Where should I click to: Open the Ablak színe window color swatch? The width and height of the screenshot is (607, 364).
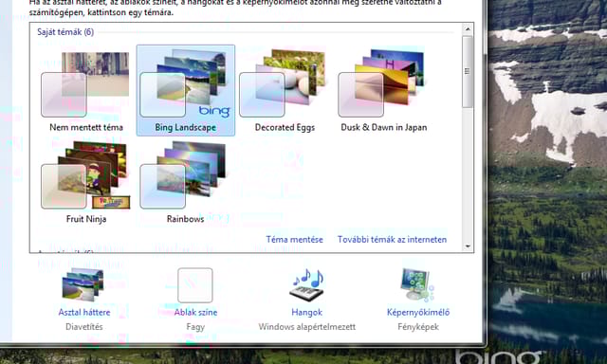point(195,285)
